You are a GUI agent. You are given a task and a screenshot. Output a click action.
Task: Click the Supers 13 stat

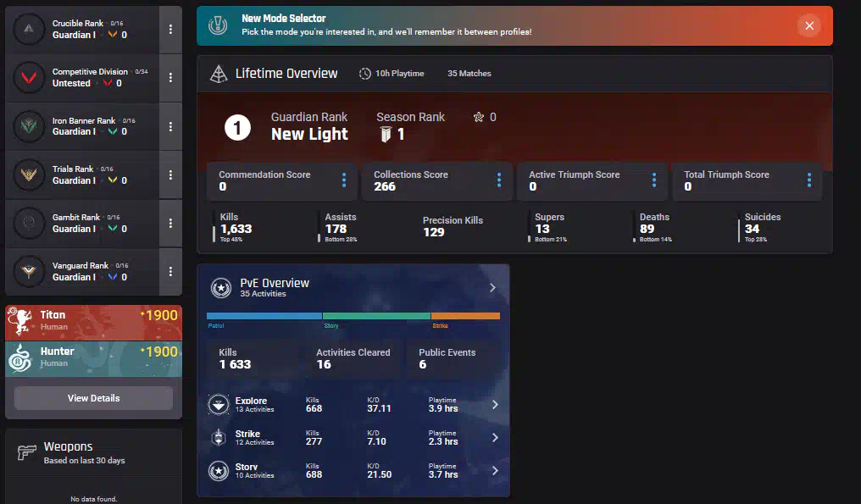pos(548,227)
